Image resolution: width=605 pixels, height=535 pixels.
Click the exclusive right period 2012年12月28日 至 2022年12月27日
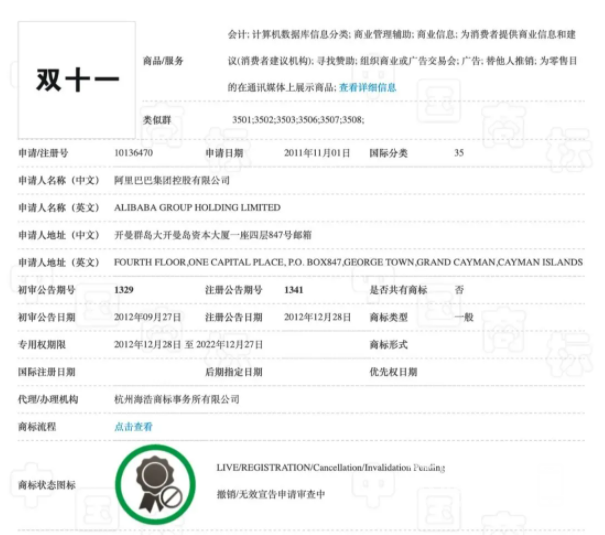point(188,344)
